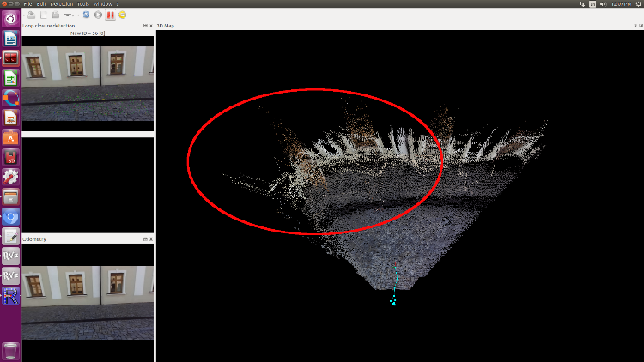Screen dimensions: 644x362
Task: Open the Edit menu
Action: pos(40,3)
